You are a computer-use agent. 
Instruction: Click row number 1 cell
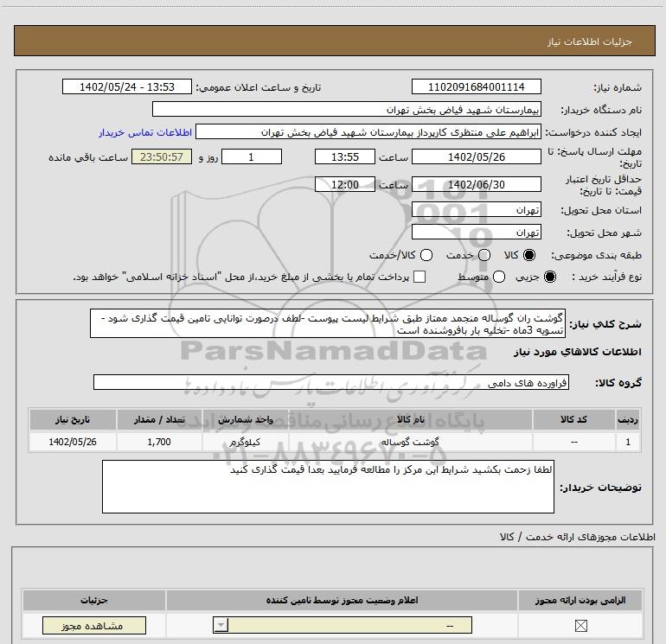[x=628, y=442]
